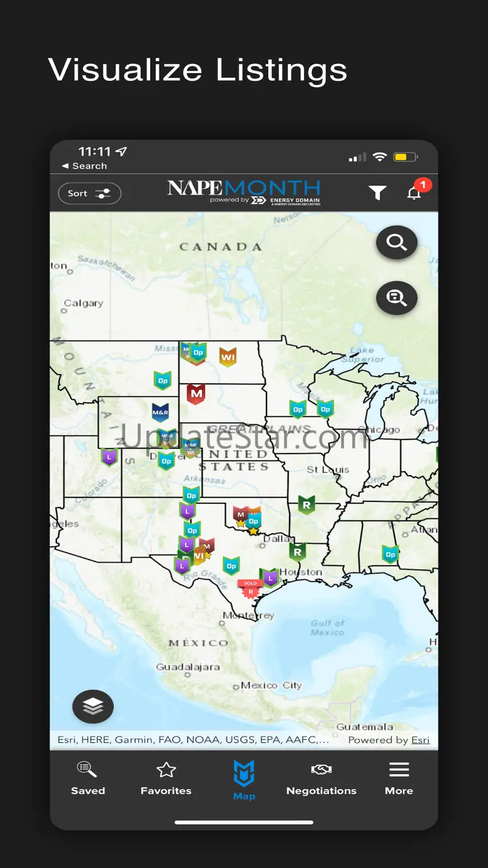The height and width of the screenshot is (868, 488).
Task: Tap the funnel filter icon in header
Action: [377, 193]
